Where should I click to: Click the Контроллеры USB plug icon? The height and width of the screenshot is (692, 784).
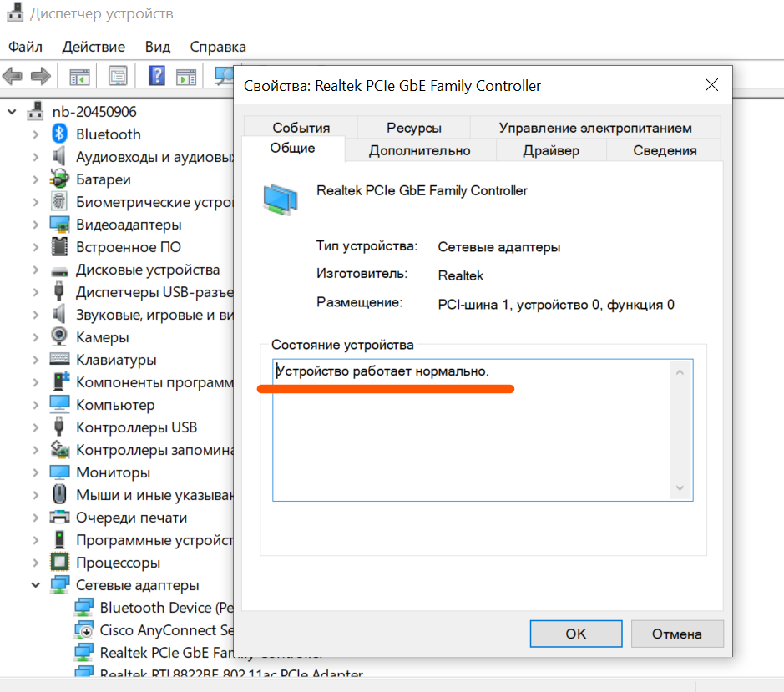(x=59, y=427)
